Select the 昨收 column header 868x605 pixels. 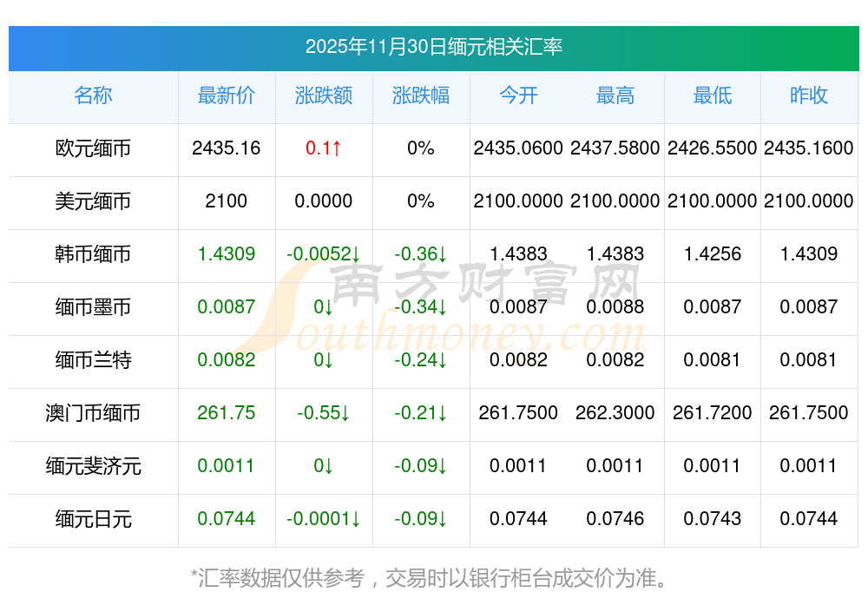808,95
